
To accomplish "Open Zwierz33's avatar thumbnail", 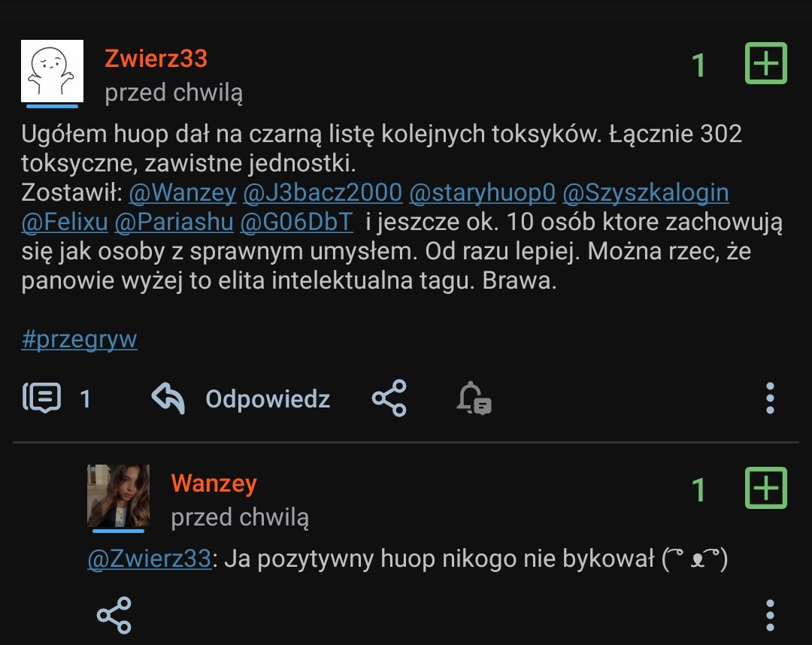I will tap(53, 71).
